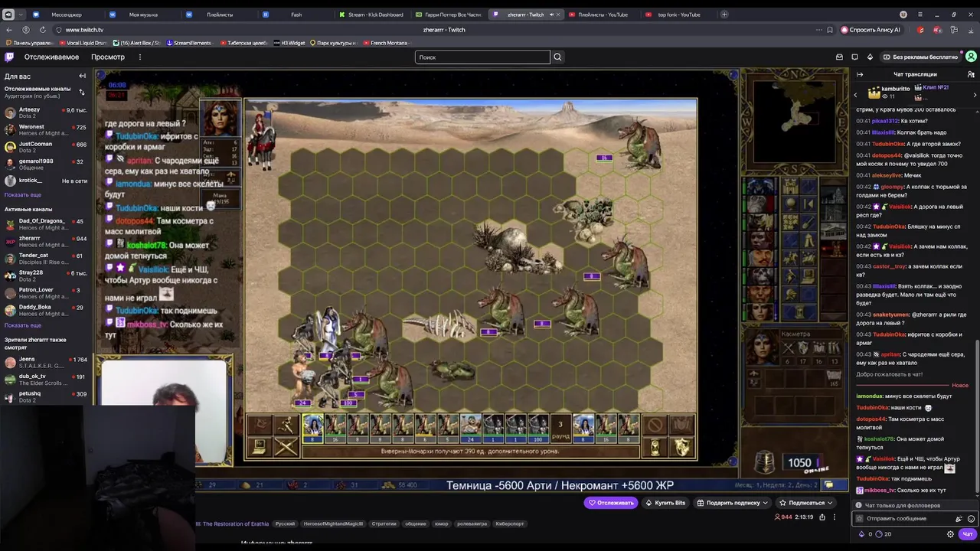Click the Русский language tag
Screen dimensions: 980x551
(x=285, y=523)
